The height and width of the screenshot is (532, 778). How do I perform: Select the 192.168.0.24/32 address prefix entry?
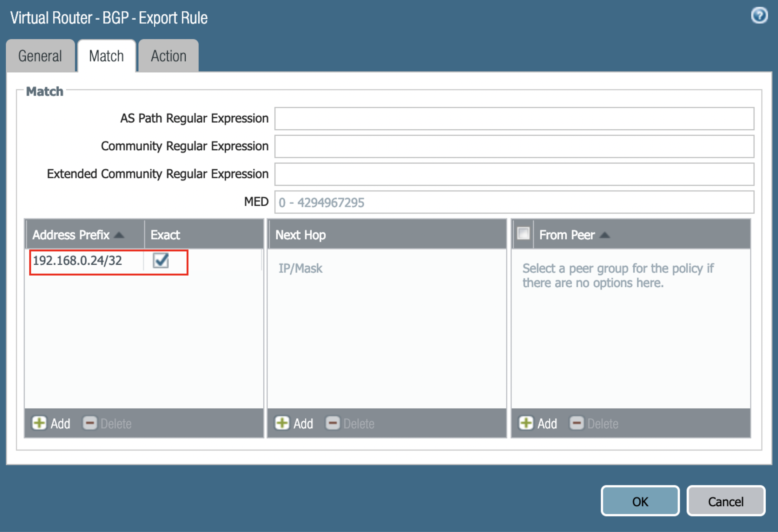coord(78,261)
